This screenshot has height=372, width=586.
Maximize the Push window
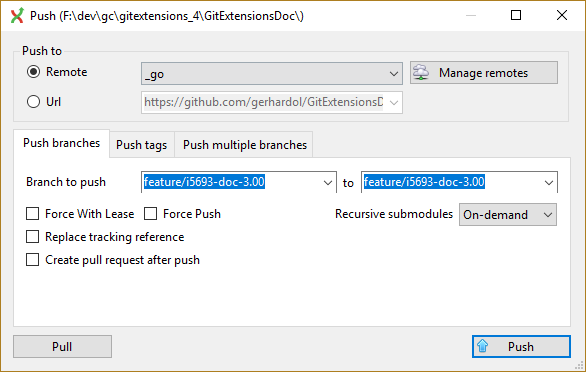tap(516, 15)
